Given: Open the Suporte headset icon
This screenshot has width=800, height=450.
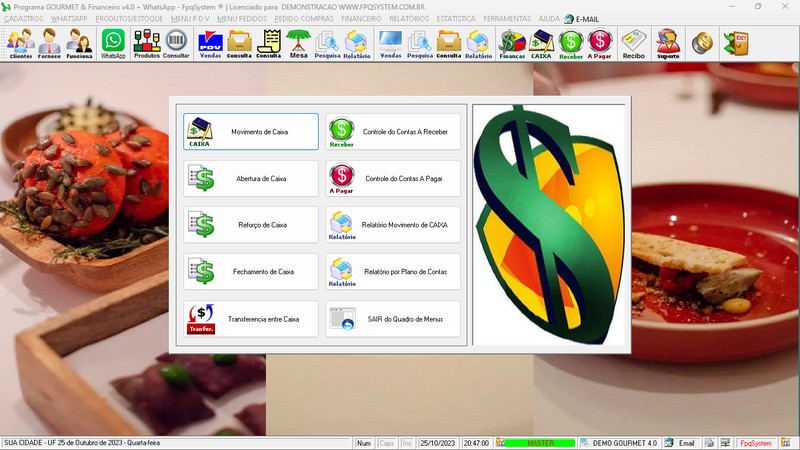Looking at the screenshot, I should click(x=668, y=43).
